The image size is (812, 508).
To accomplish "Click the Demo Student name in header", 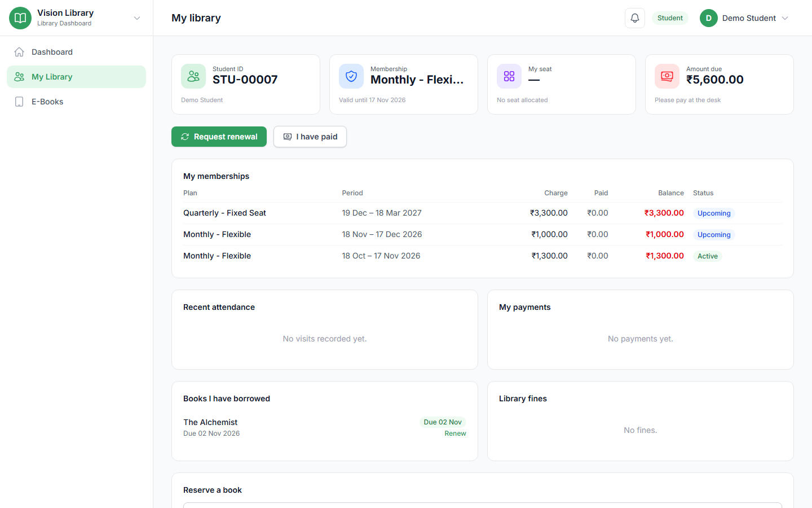I will click(749, 18).
